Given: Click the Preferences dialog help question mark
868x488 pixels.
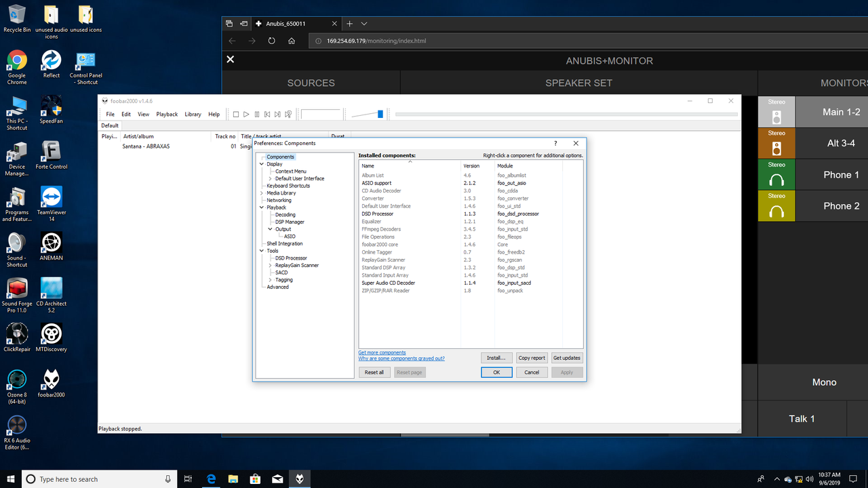Looking at the screenshot, I should tap(555, 144).
